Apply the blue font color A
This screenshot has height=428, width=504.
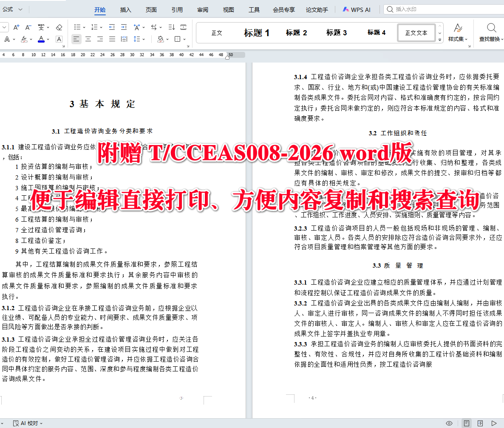41,39
